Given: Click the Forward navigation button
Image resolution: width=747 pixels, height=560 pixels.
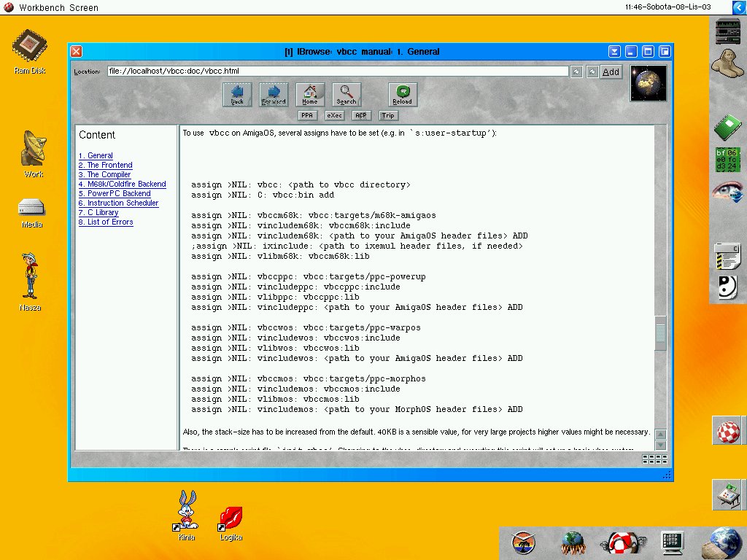Looking at the screenshot, I should click(274, 95).
